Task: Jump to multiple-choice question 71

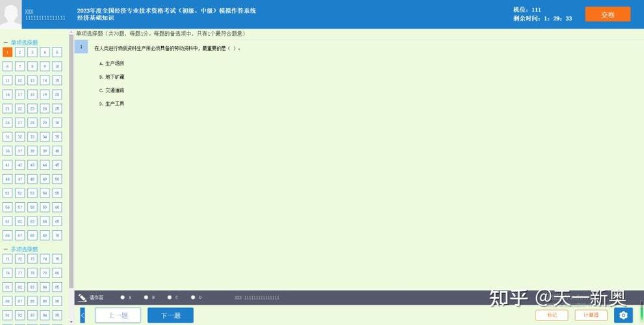Action: pos(7,259)
